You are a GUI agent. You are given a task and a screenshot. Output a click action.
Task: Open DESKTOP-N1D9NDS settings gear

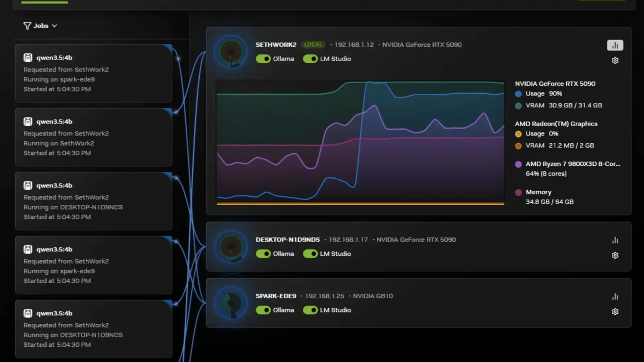tap(615, 255)
